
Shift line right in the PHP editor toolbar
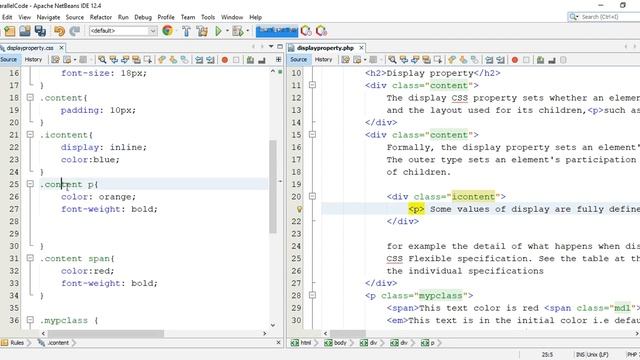coord(500,60)
